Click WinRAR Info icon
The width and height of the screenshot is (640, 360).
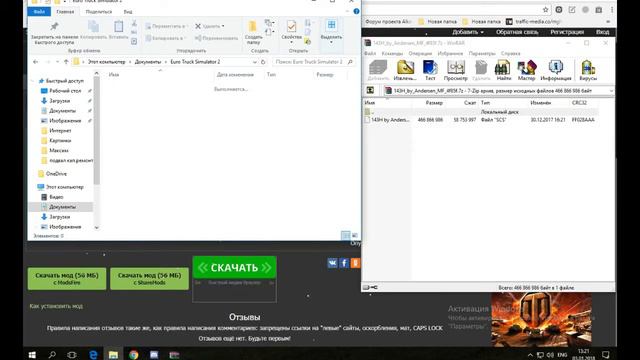(x=556, y=70)
